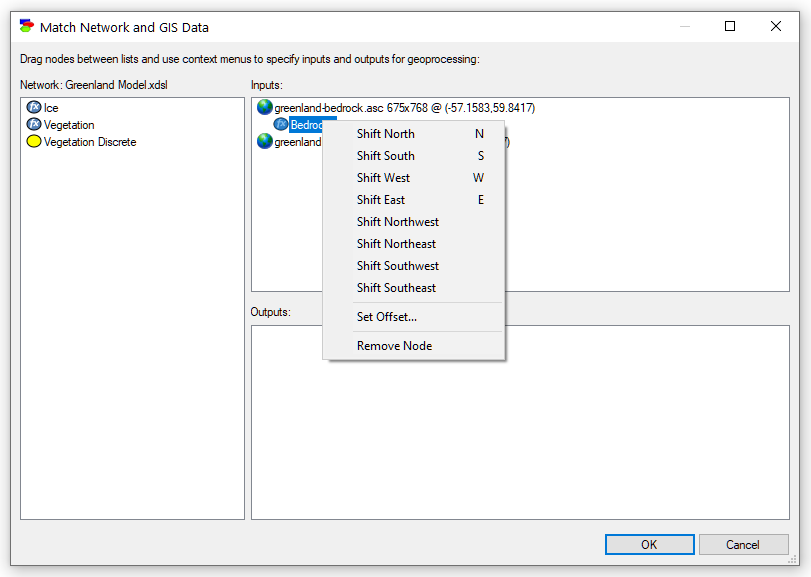Image resolution: width=811 pixels, height=577 pixels.
Task: Click the application icon in the title bar
Action: (27, 27)
